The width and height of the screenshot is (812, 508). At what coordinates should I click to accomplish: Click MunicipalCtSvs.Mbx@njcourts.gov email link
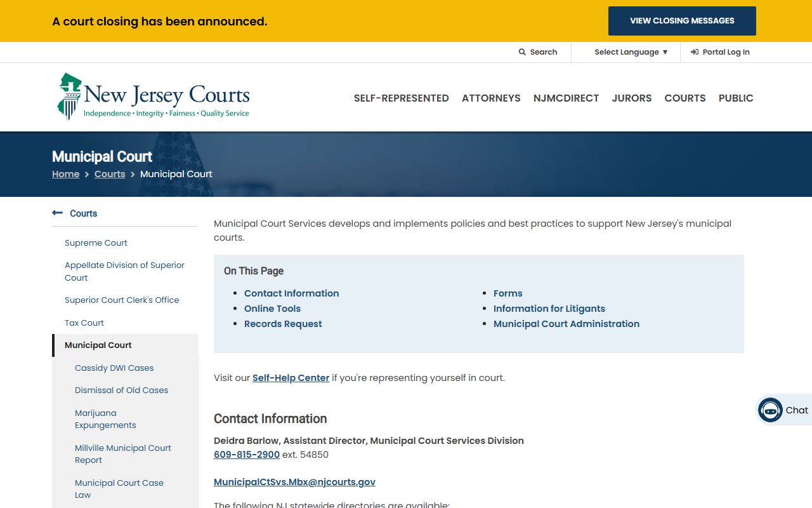pos(294,482)
